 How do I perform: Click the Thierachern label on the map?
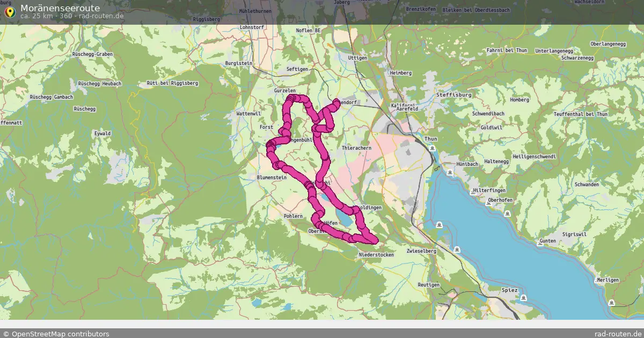(x=356, y=148)
